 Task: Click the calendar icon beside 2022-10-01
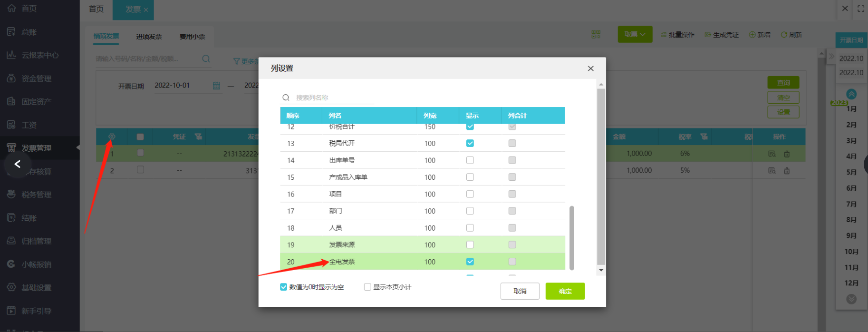[x=216, y=86]
